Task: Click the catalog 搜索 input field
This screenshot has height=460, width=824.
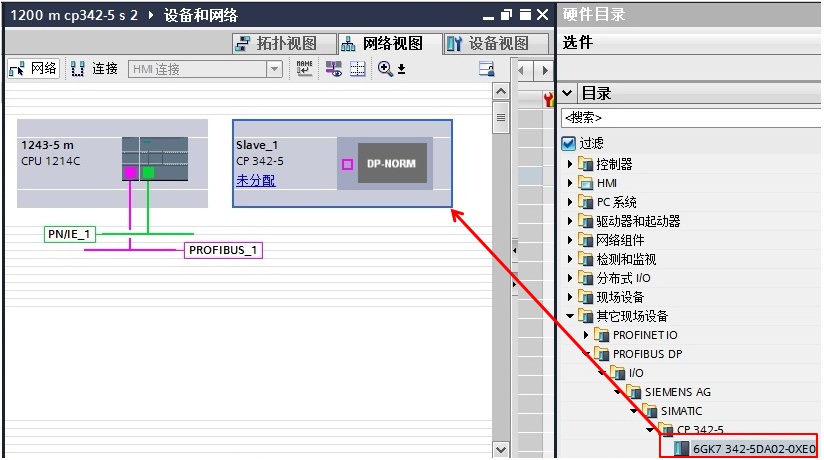Action: click(691, 118)
